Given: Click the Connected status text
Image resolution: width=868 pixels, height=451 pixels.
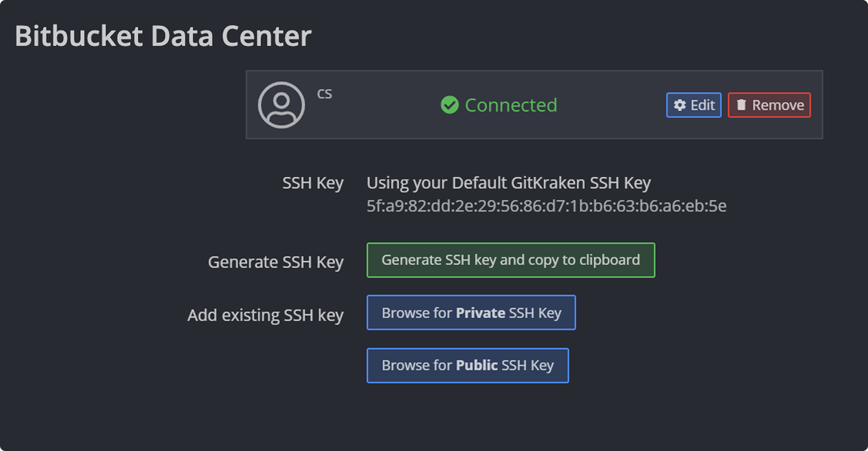Looking at the screenshot, I should 510,105.
